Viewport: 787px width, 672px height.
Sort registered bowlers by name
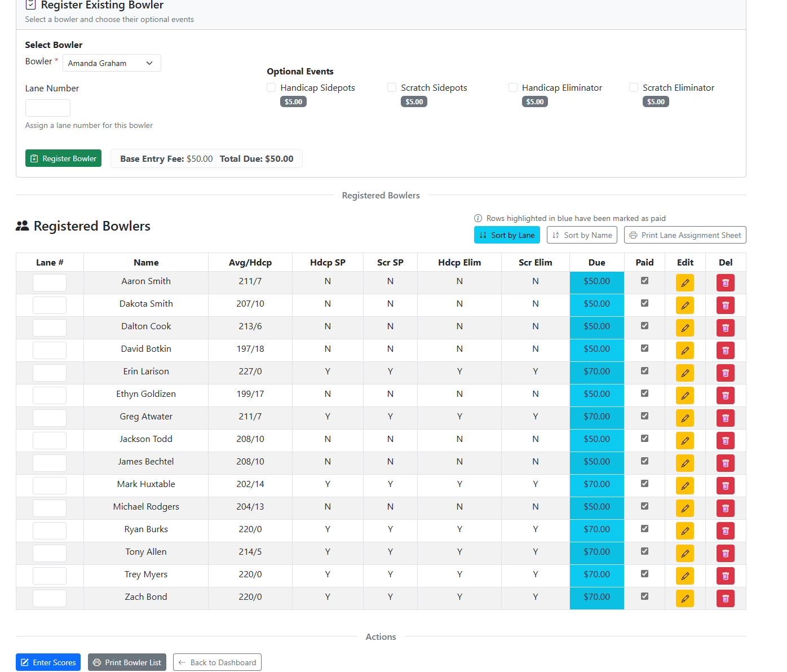(x=582, y=235)
